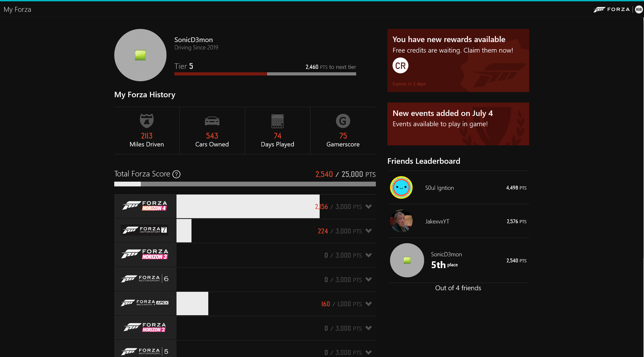Click the Forza Motorsport 7 logo
644x357 pixels.
(145, 230)
